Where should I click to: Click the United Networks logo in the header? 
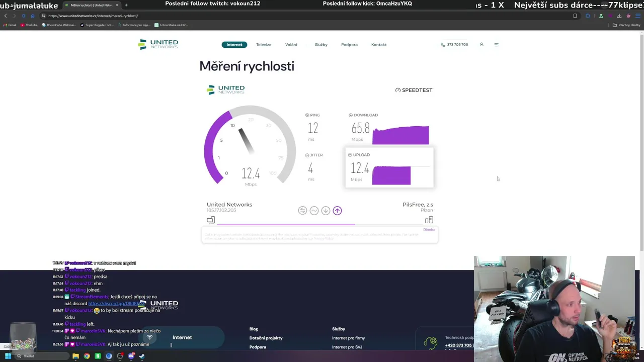(158, 44)
